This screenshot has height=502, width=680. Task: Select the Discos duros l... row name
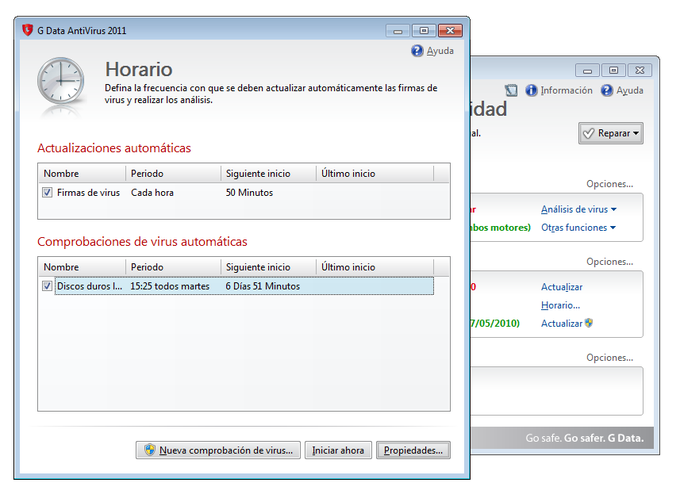(90, 286)
